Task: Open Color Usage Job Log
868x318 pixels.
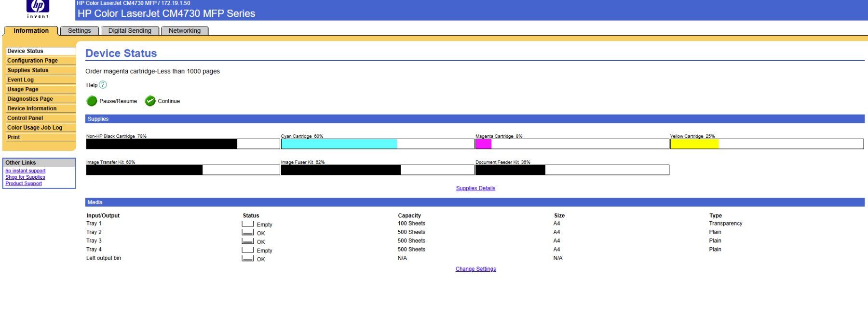Action: [41, 128]
